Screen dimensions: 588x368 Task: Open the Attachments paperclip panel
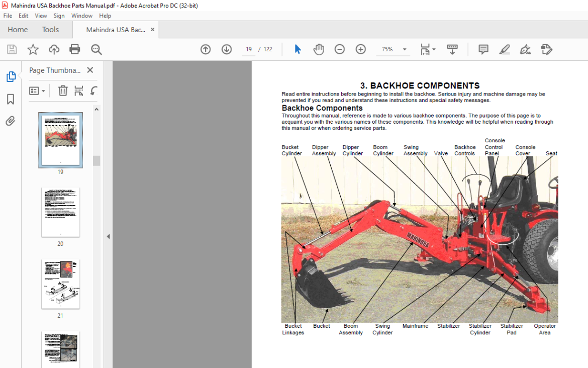11,120
